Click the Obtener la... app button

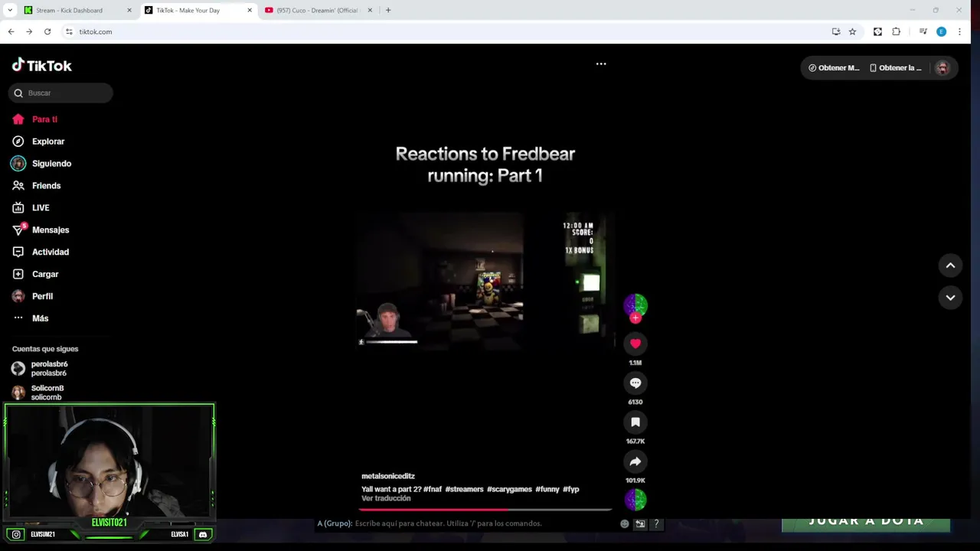click(x=896, y=68)
